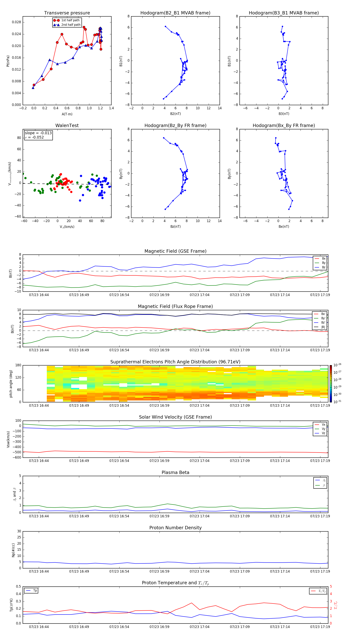
Task: Click the Transverse pressure plot title
Action: pyautogui.click(x=67, y=13)
